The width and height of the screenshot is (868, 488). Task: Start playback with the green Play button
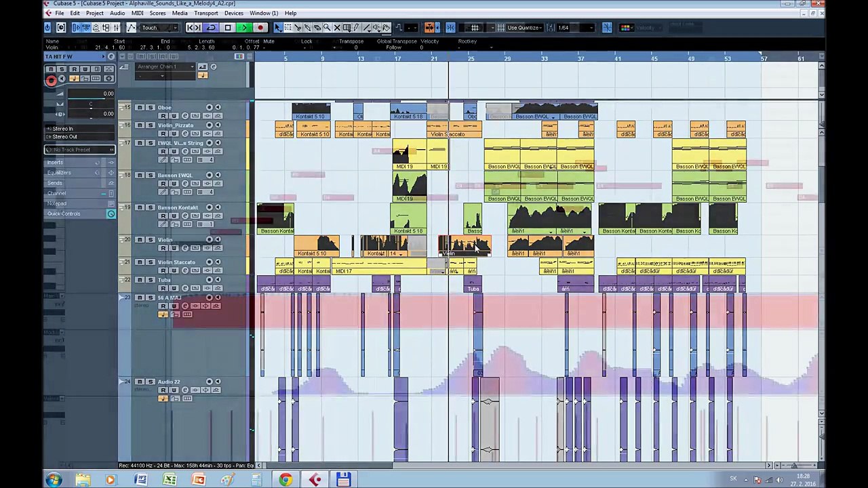coord(244,28)
